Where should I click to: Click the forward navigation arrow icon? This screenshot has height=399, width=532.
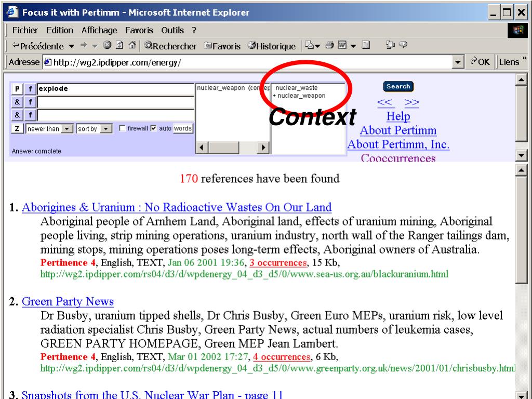(84, 46)
